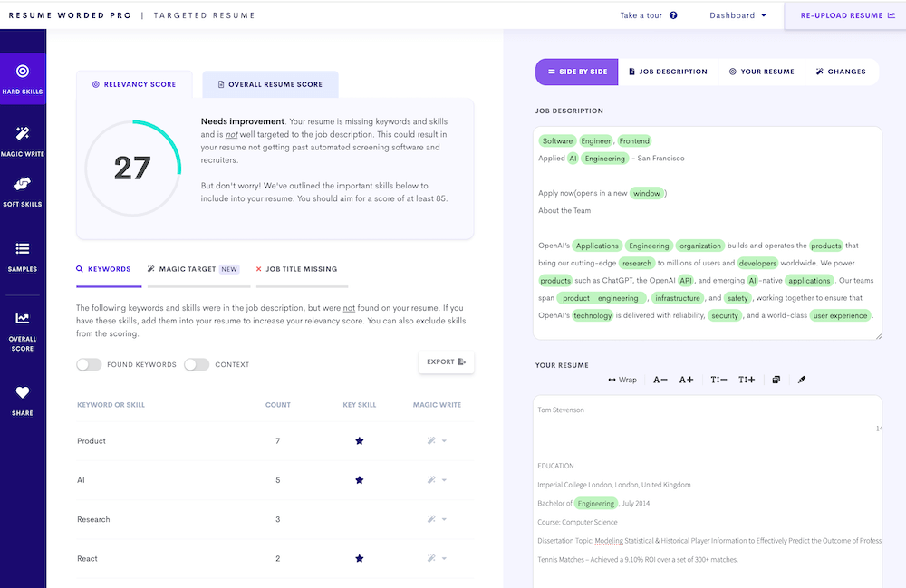906x588 pixels.
Task: Open Samples from the sidebar
Action: pyautogui.click(x=23, y=255)
